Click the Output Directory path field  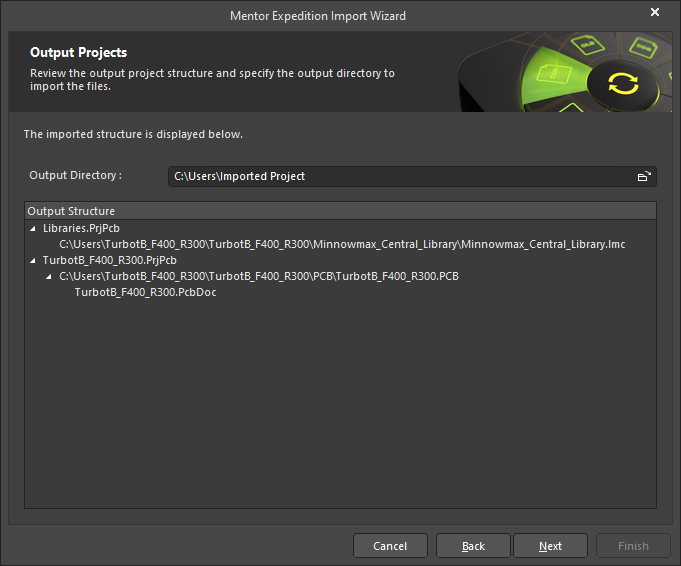pos(412,176)
